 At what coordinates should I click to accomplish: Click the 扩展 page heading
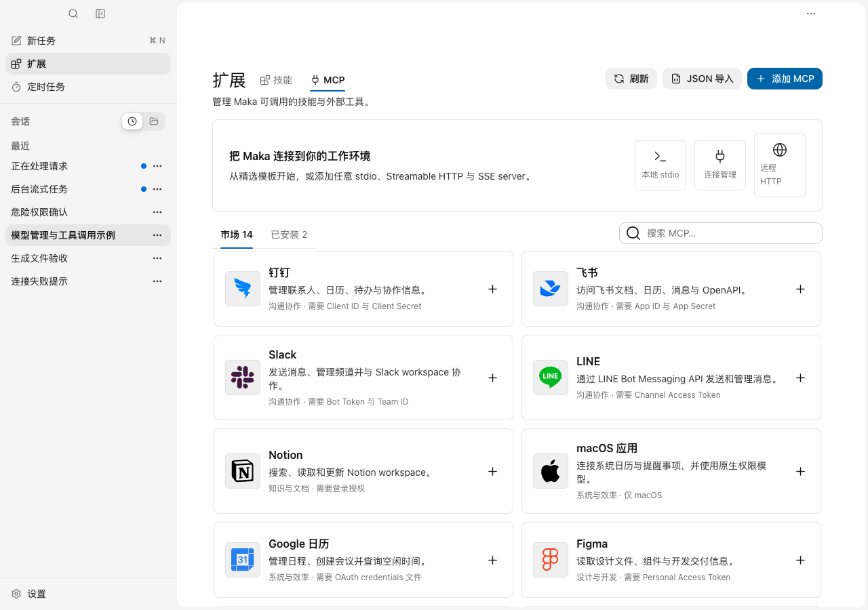click(229, 80)
